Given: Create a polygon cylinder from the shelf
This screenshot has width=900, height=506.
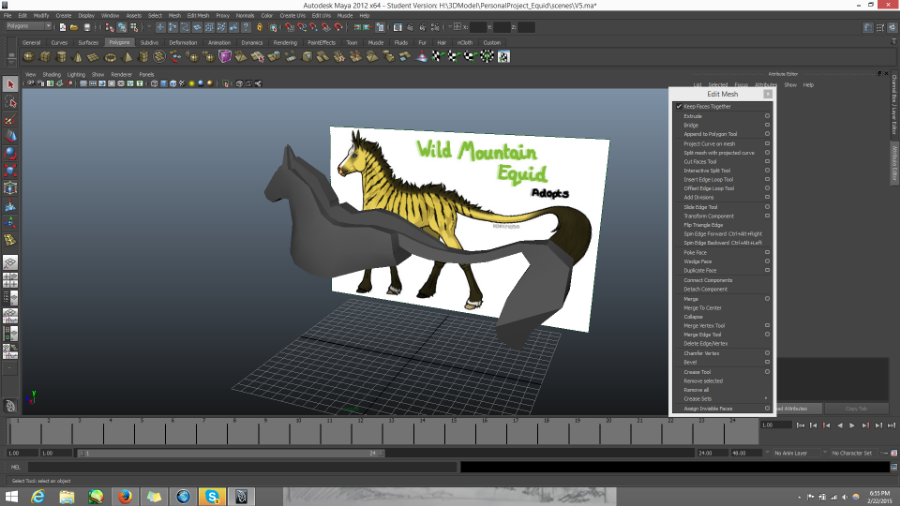Looking at the screenshot, I should click(x=61, y=56).
